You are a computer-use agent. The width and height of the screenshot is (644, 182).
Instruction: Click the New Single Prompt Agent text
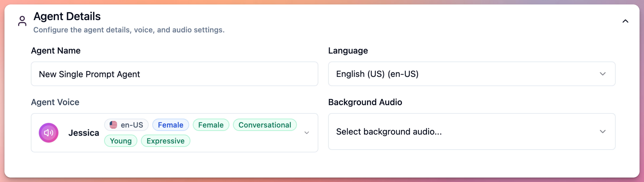tap(89, 74)
